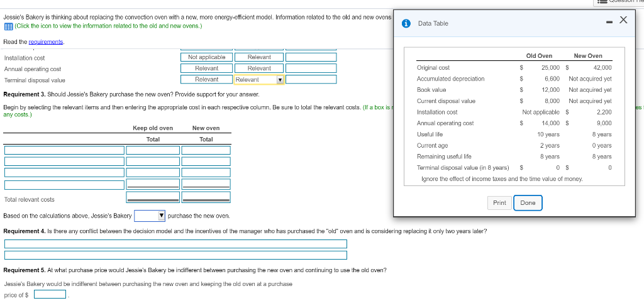
Task: Click the first Requirement 4 answer field
Action: (x=175, y=244)
